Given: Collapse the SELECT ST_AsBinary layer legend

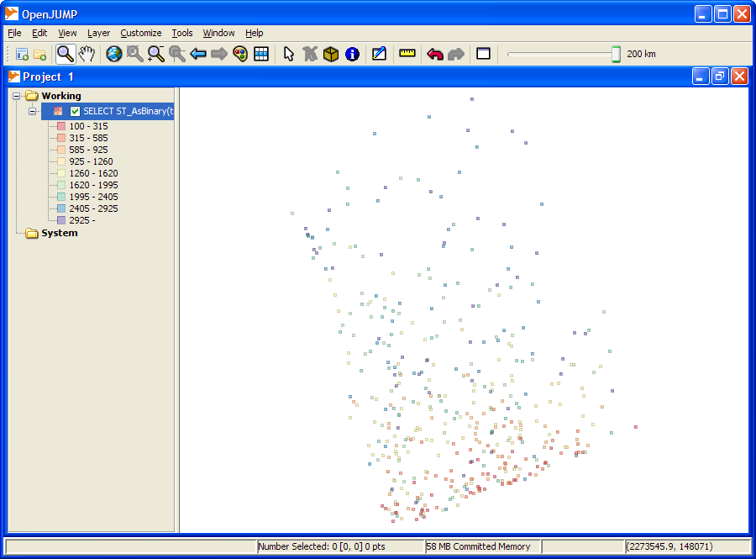Looking at the screenshot, I should (32, 112).
